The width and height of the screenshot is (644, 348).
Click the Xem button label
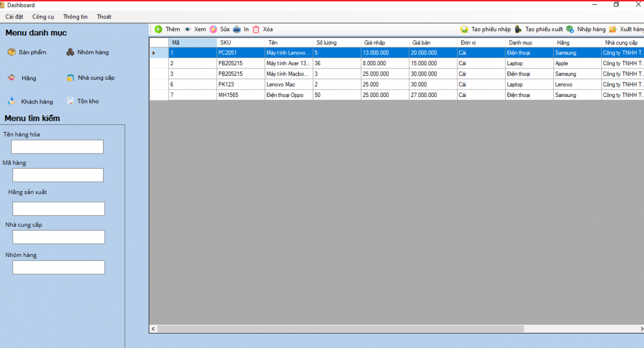point(200,29)
